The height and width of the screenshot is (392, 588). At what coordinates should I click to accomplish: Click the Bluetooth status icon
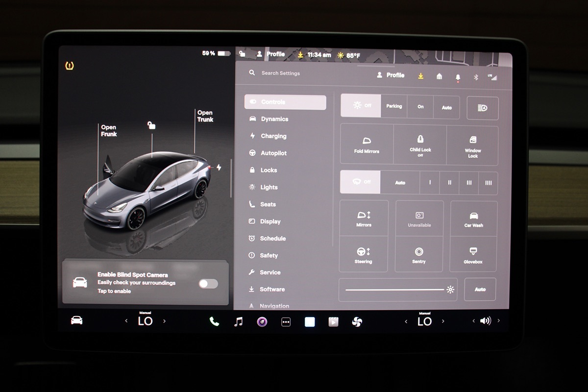pos(475,77)
